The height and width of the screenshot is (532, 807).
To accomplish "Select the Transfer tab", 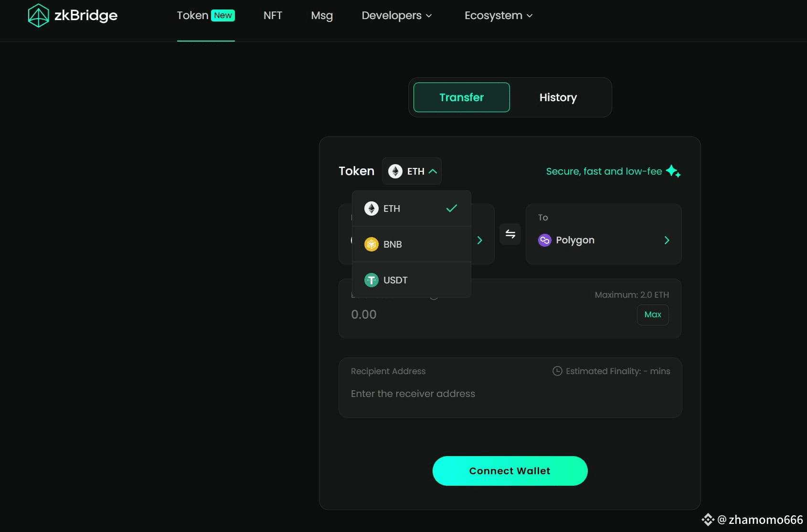I will (x=462, y=97).
